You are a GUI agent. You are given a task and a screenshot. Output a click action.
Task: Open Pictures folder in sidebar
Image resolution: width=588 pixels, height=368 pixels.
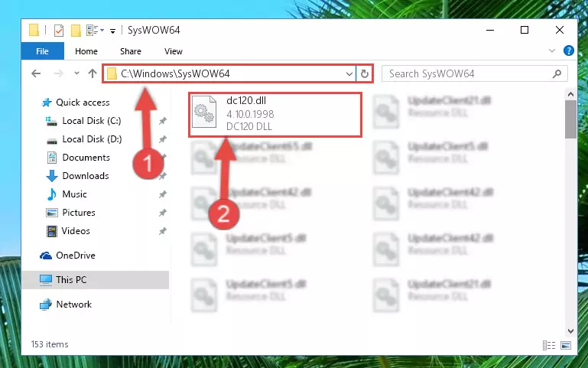click(x=79, y=213)
